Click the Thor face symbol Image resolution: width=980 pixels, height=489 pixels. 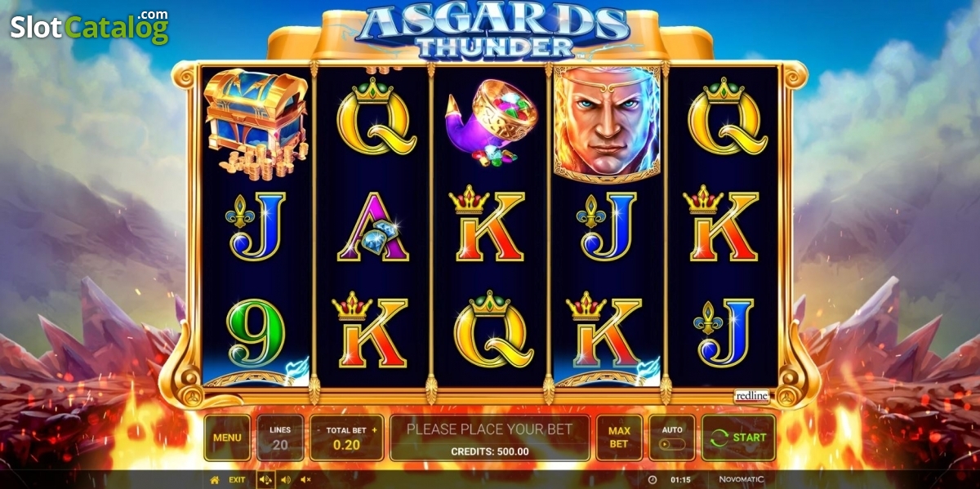608,122
